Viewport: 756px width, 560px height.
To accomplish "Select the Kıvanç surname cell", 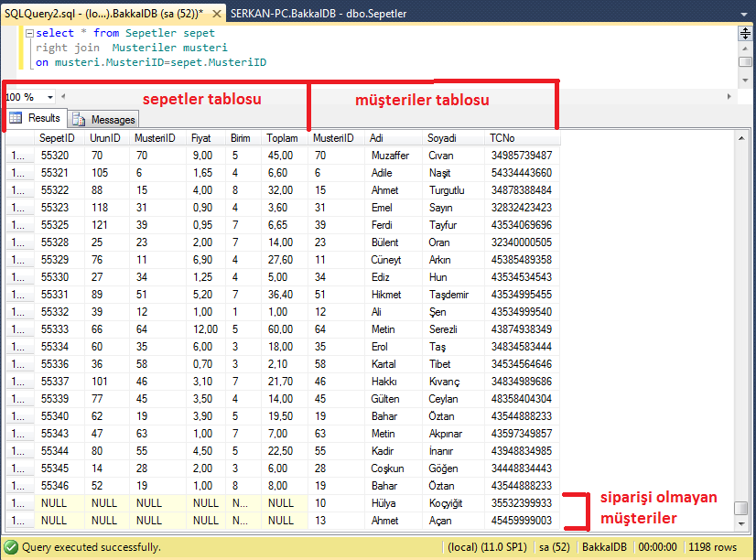I will coord(453,382).
